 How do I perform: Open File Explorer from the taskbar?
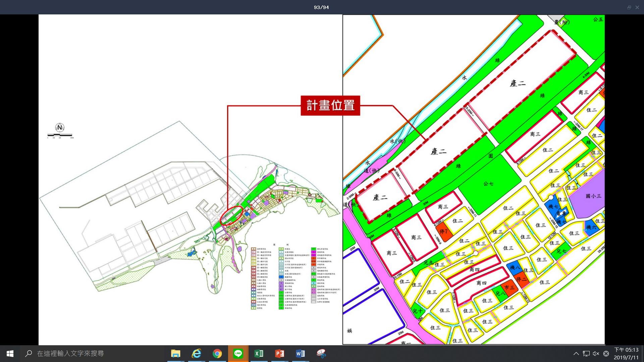(x=175, y=354)
